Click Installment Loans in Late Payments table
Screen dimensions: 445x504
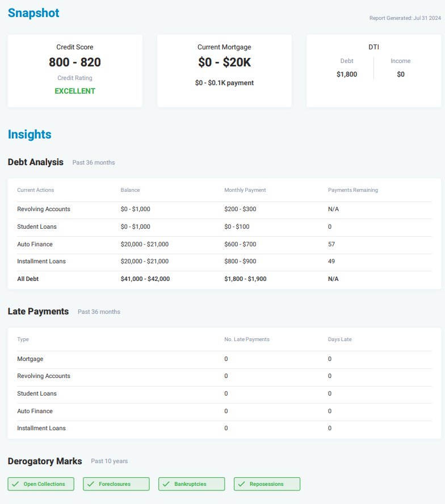(41, 428)
